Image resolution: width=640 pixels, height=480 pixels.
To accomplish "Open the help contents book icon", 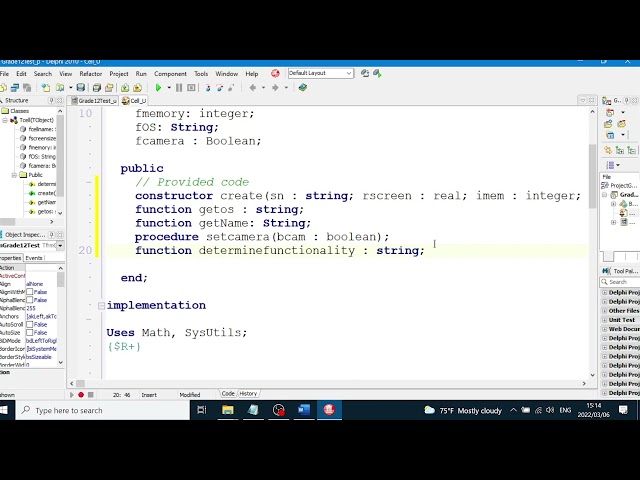I will point(302,87).
